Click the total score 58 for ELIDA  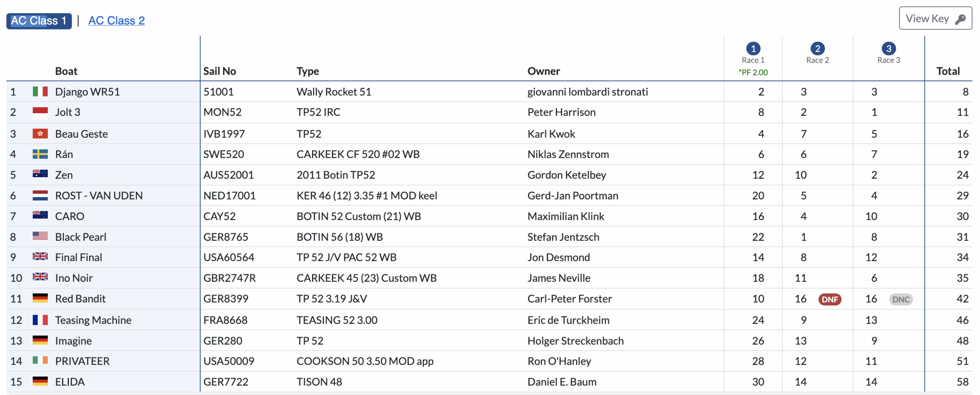(x=962, y=382)
